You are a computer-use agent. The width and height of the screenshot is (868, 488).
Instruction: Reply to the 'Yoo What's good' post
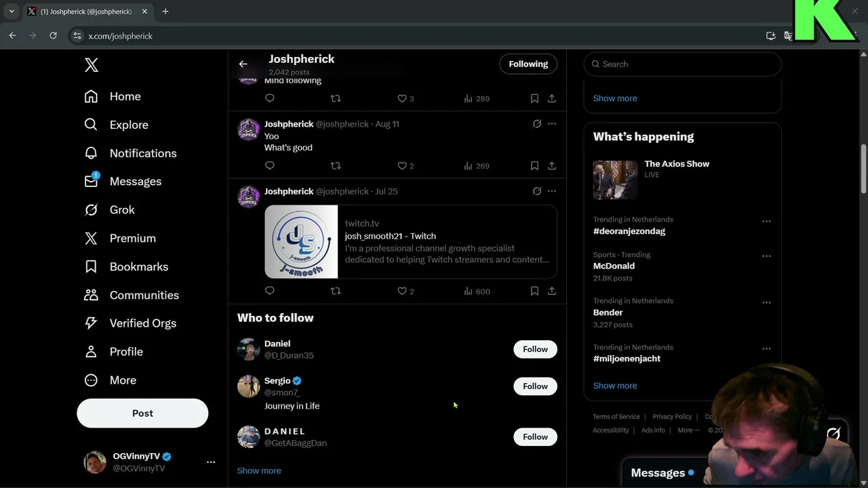pos(270,166)
